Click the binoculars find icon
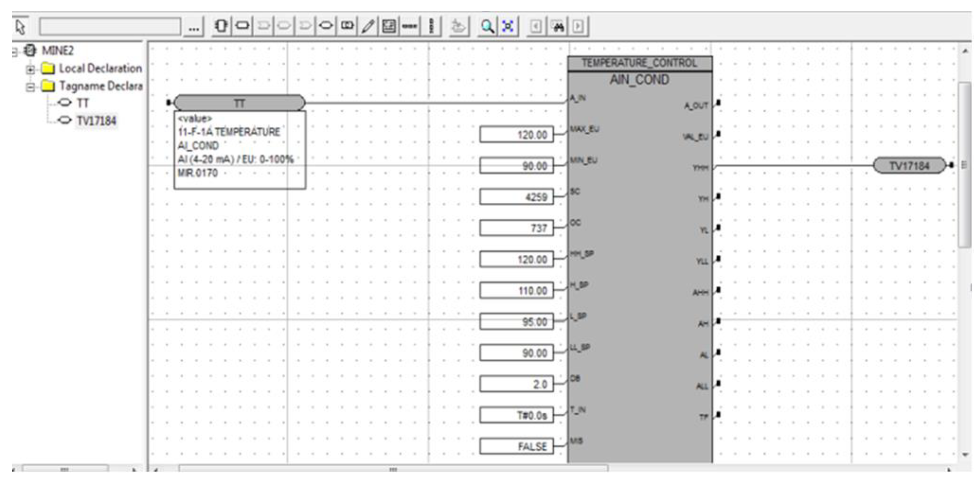 coord(558,27)
